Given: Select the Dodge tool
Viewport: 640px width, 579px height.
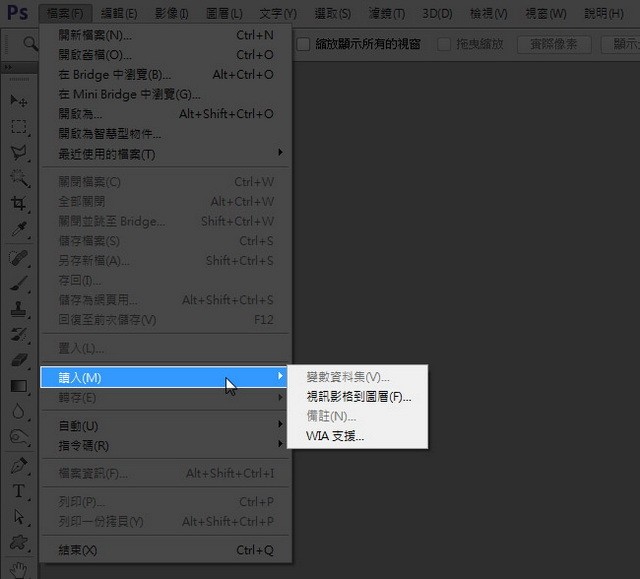Looking at the screenshot, I should (x=19, y=437).
